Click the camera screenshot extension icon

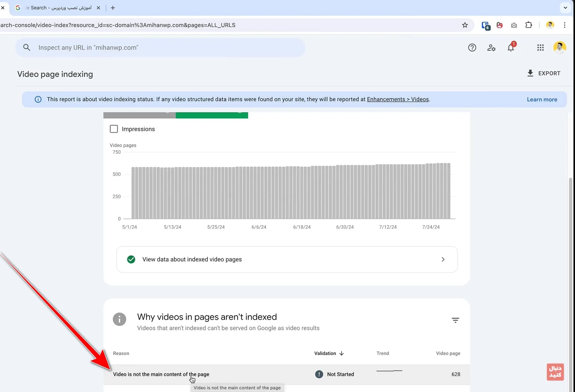pos(514,25)
